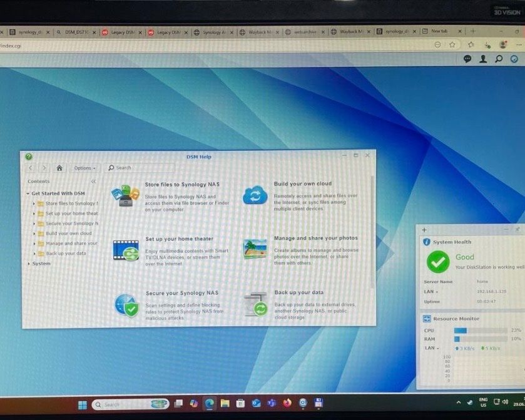Click the Back up your data icon

click(256, 304)
